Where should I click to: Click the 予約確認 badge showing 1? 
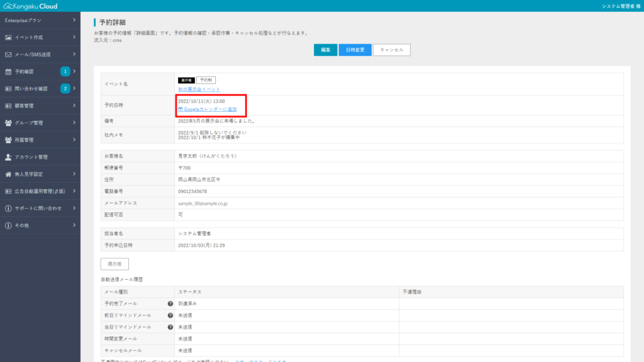(x=65, y=72)
